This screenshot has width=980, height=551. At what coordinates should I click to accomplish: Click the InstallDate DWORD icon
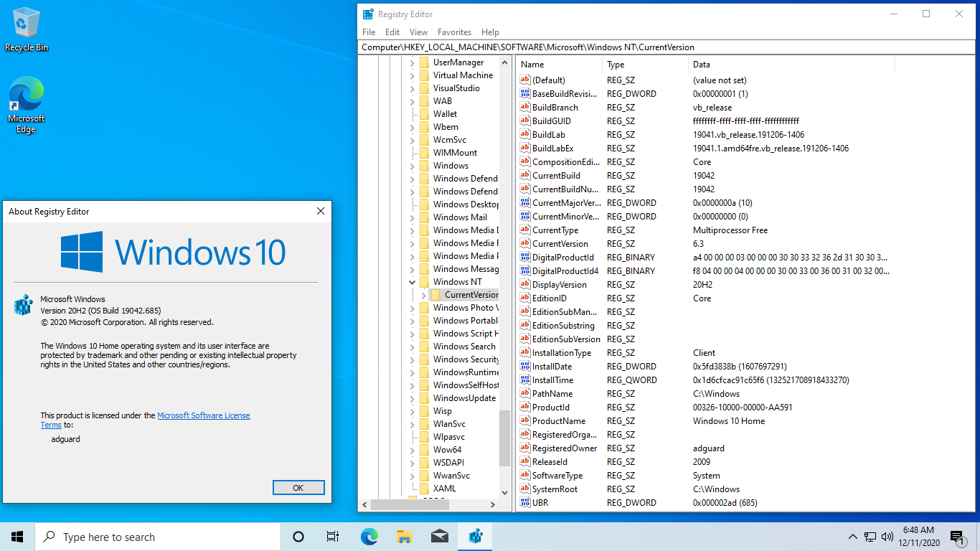tap(525, 367)
